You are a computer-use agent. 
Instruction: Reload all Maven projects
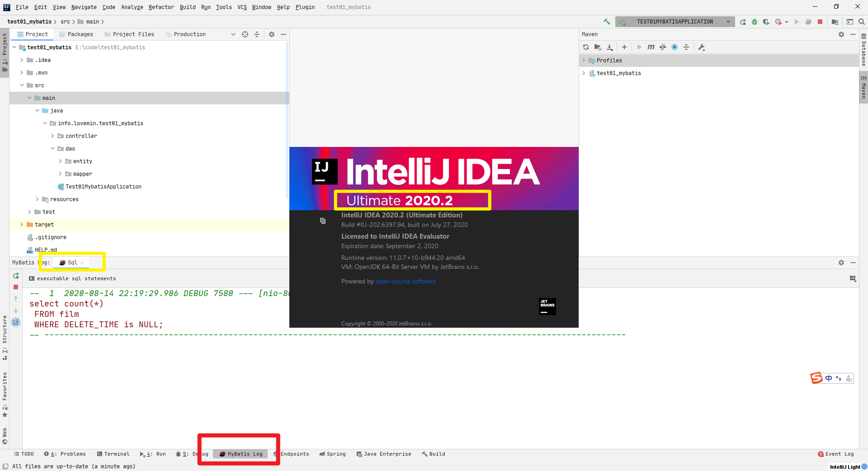[586, 47]
